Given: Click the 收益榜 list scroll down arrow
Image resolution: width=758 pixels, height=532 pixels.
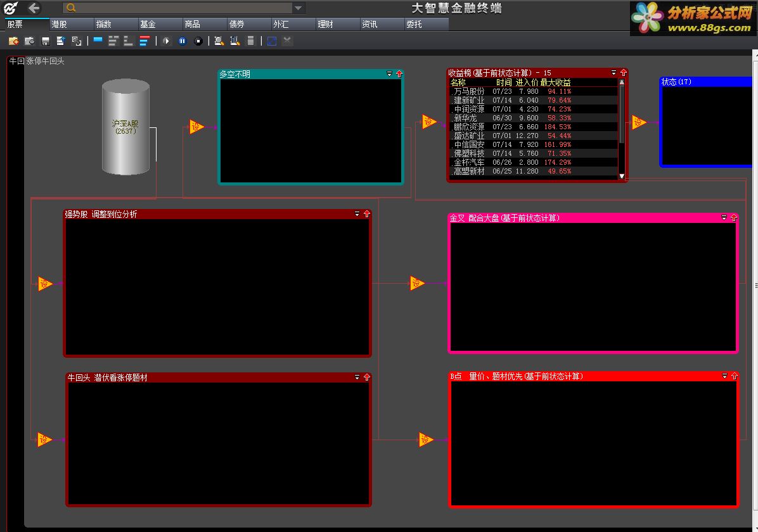Looking at the screenshot, I should point(622,176).
